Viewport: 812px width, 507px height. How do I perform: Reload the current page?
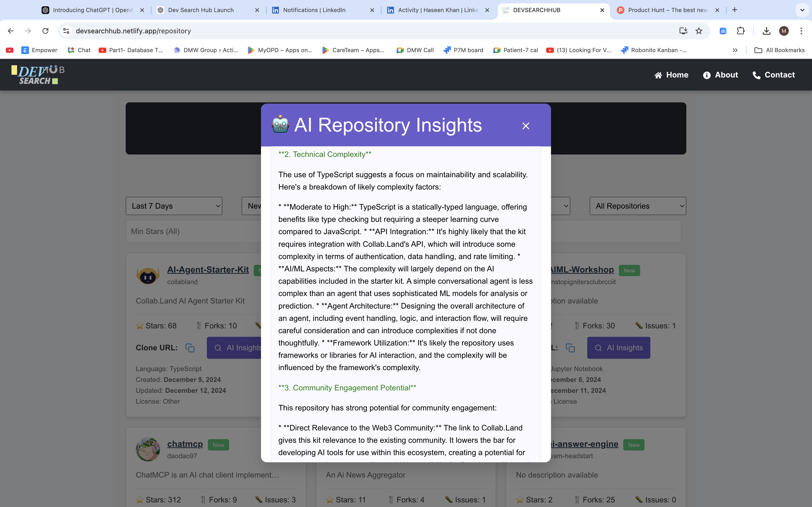tap(45, 31)
